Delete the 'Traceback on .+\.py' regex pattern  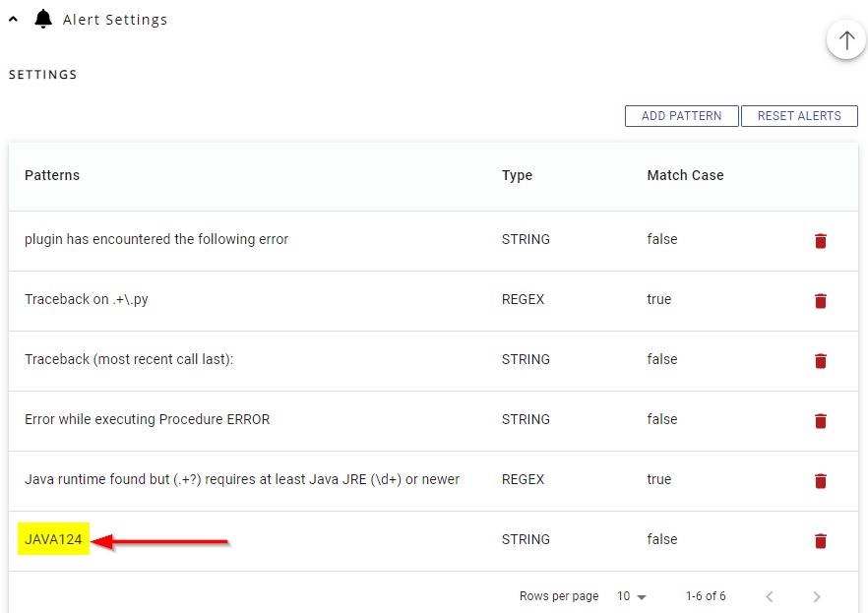coord(820,301)
